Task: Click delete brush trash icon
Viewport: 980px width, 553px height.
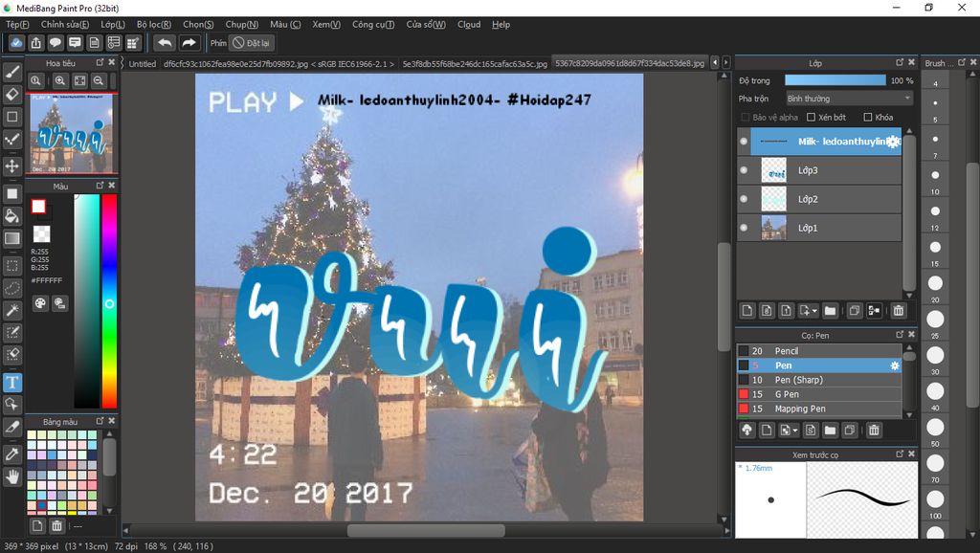Action: click(874, 430)
